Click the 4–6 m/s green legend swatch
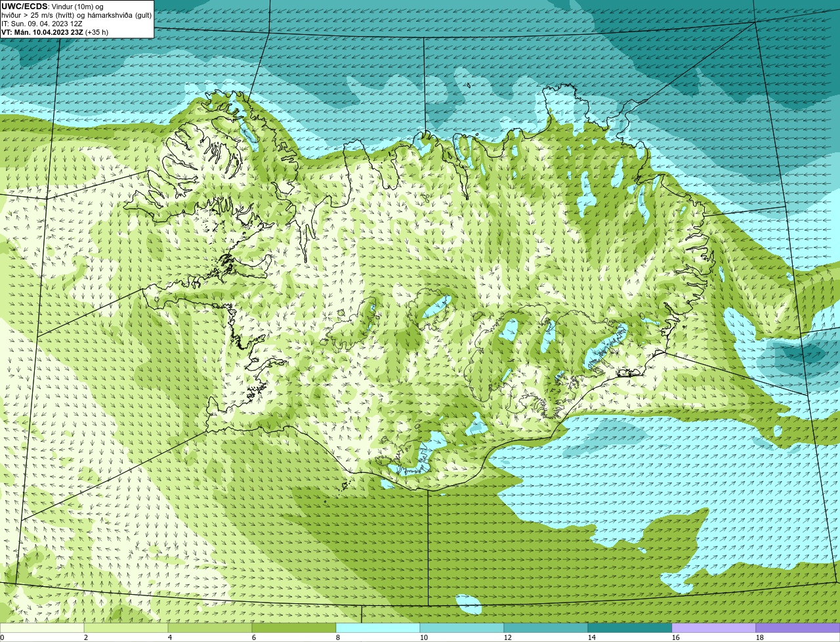Viewport: 840px width, 642px height. coord(210,628)
